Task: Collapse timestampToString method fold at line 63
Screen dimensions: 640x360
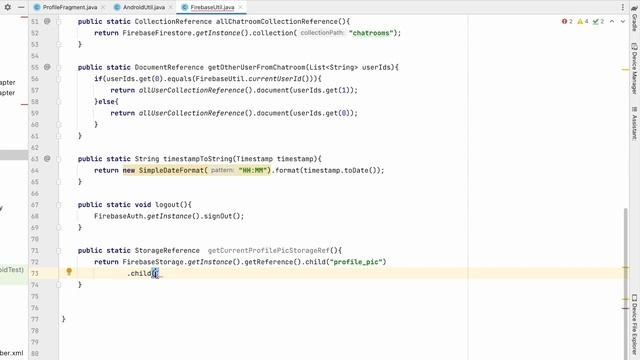Action: pyautogui.click(x=59, y=158)
